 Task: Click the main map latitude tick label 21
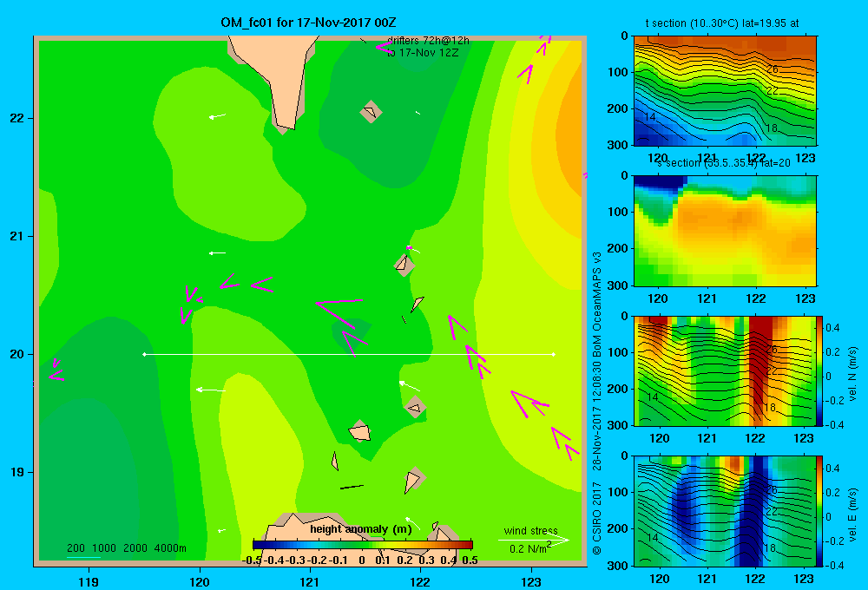(17, 236)
